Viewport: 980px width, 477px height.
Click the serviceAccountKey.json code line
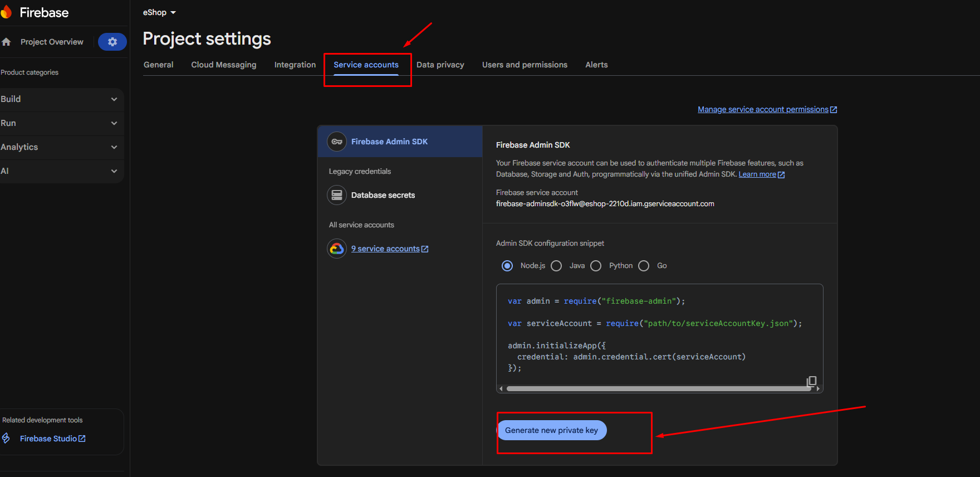tap(655, 323)
